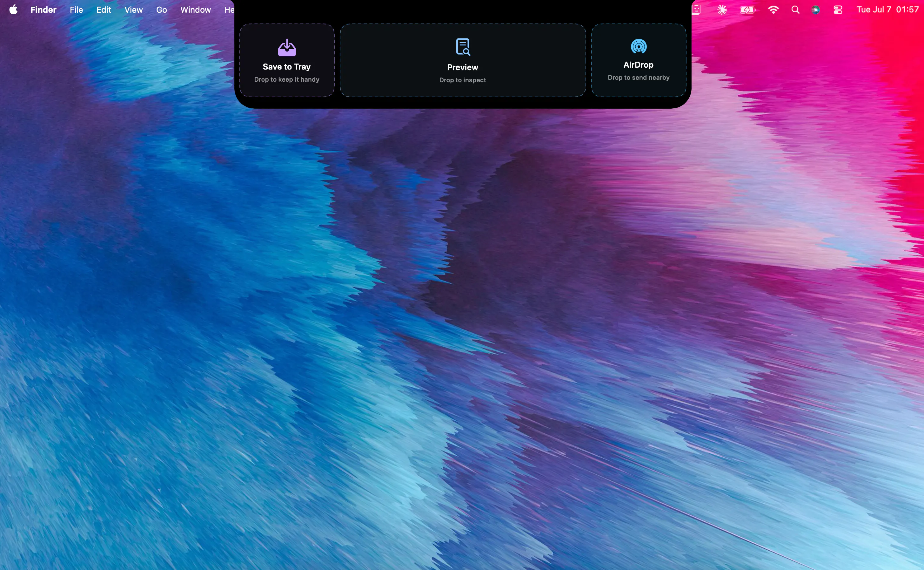Click the Preview document magnifier icon
Viewport: 924px width, 570px height.
[x=463, y=47]
